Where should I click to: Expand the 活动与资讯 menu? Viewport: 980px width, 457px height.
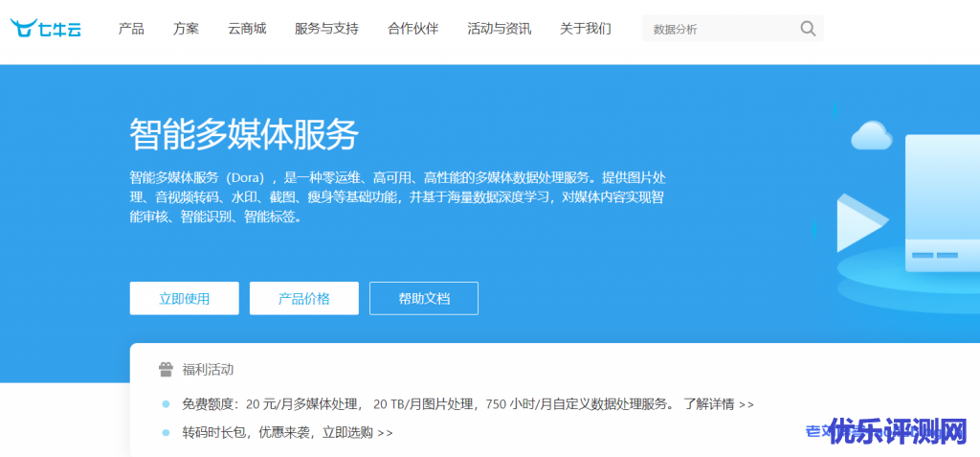tap(499, 29)
